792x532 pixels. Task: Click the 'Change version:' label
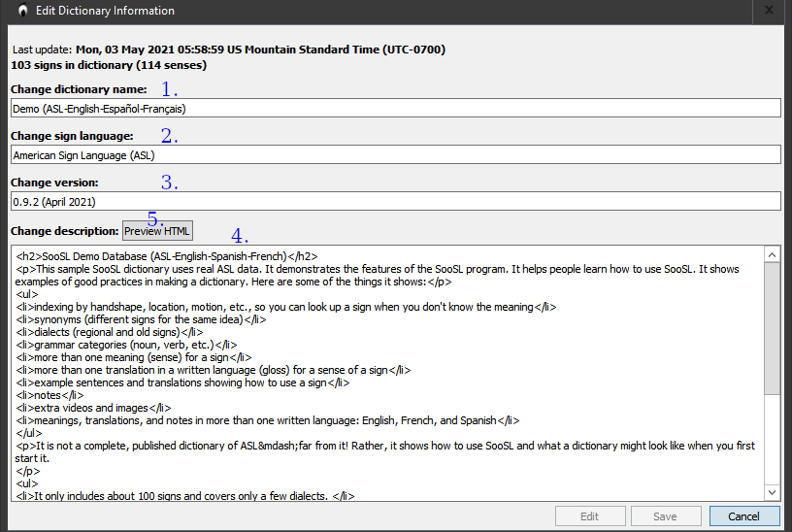coord(54,183)
